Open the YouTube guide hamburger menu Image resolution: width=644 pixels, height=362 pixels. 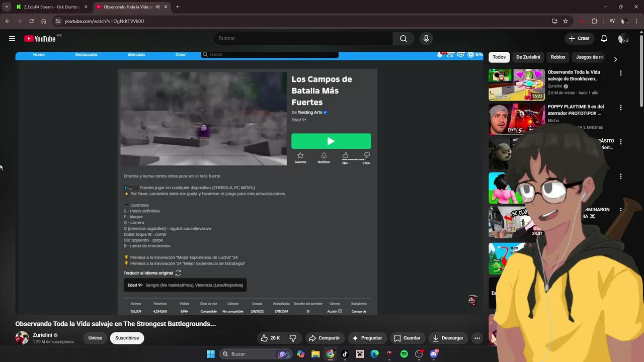tap(12, 39)
